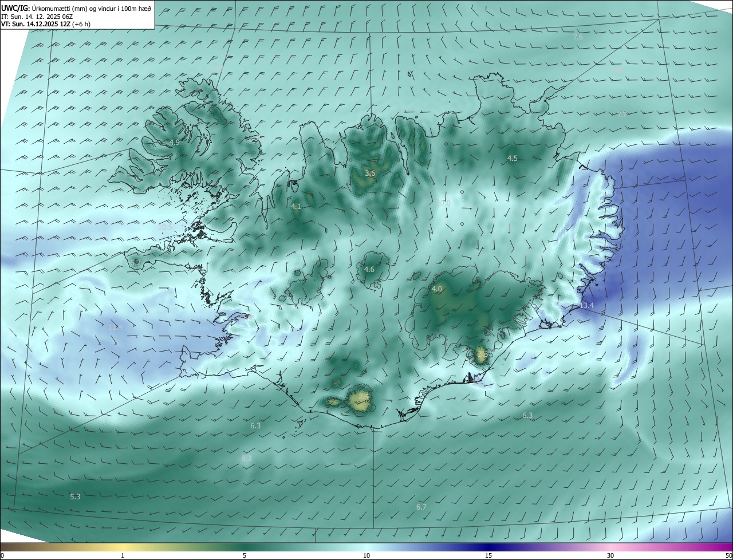Click the 4.0 value label on the map
This screenshot has width=733, height=560.
point(437,289)
